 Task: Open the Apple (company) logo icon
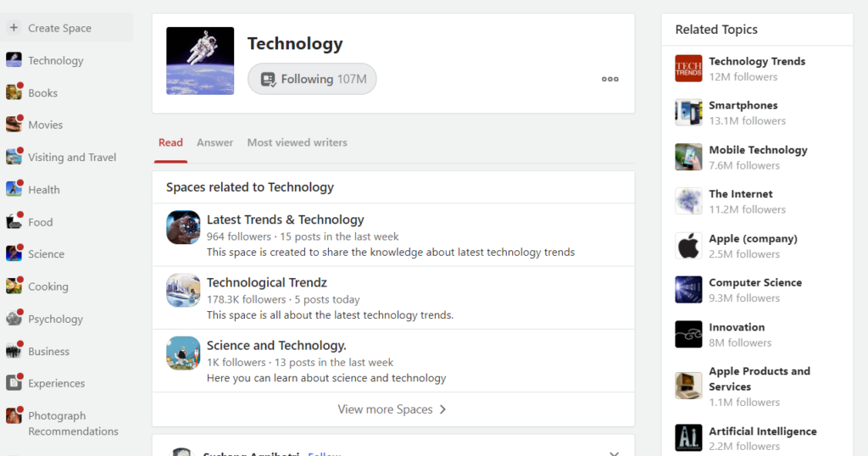(688, 246)
